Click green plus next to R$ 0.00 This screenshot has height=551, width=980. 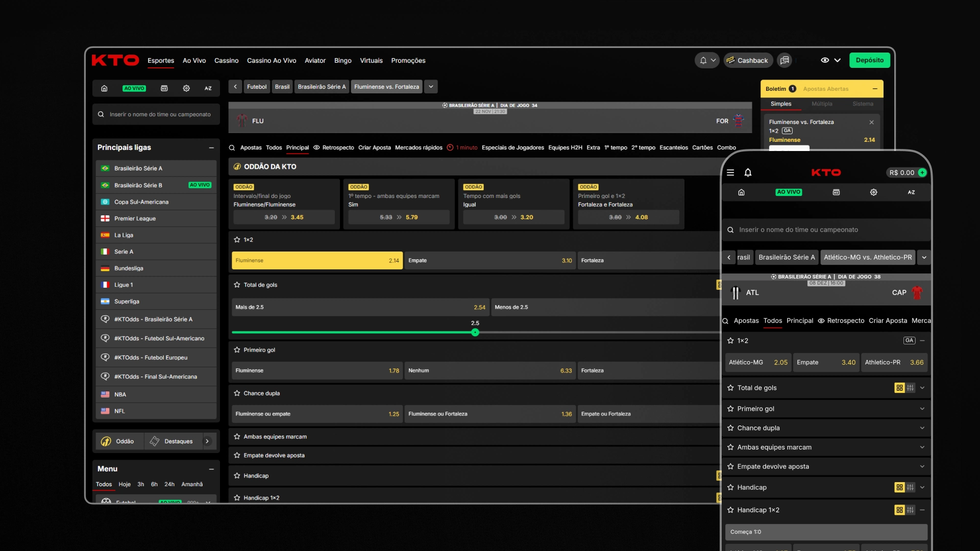pos(922,172)
